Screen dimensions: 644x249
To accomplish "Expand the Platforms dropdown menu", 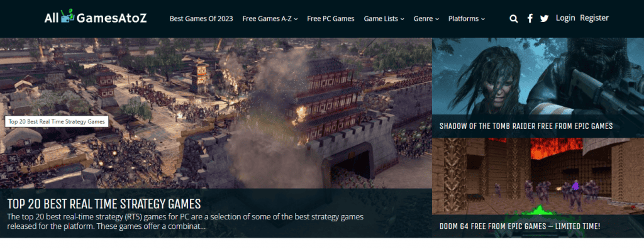I will point(467,18).
